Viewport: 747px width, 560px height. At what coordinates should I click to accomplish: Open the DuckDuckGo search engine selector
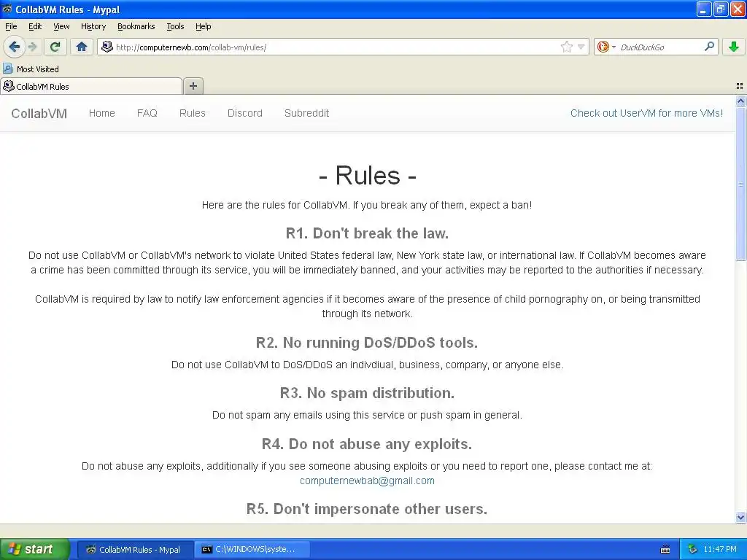[x=606, y=47]
